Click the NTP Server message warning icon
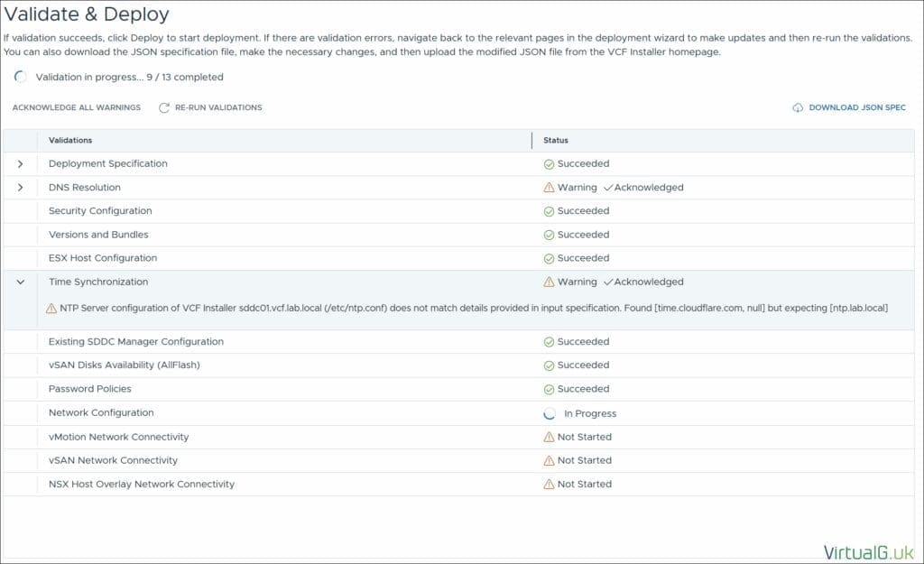924x564 pixels. [x=51, y=309]
